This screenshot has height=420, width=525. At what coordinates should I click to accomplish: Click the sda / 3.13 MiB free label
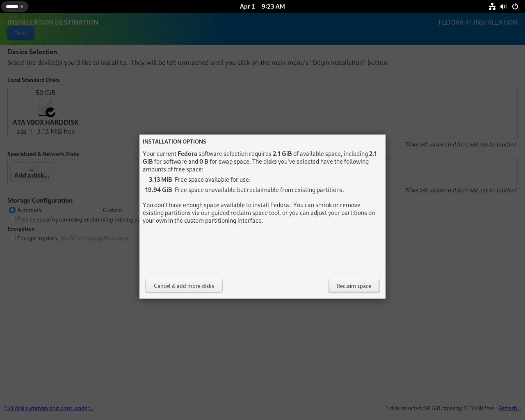click(46, 131)
